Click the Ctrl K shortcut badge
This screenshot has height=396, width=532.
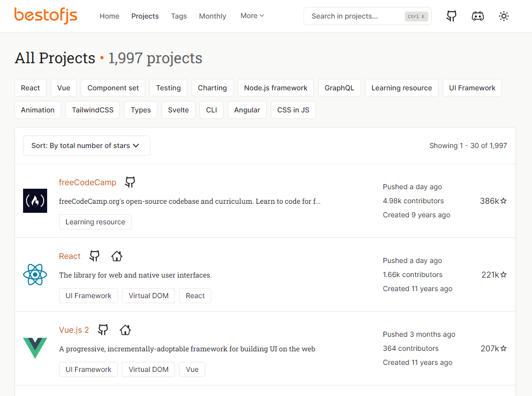tap(416, 16)
